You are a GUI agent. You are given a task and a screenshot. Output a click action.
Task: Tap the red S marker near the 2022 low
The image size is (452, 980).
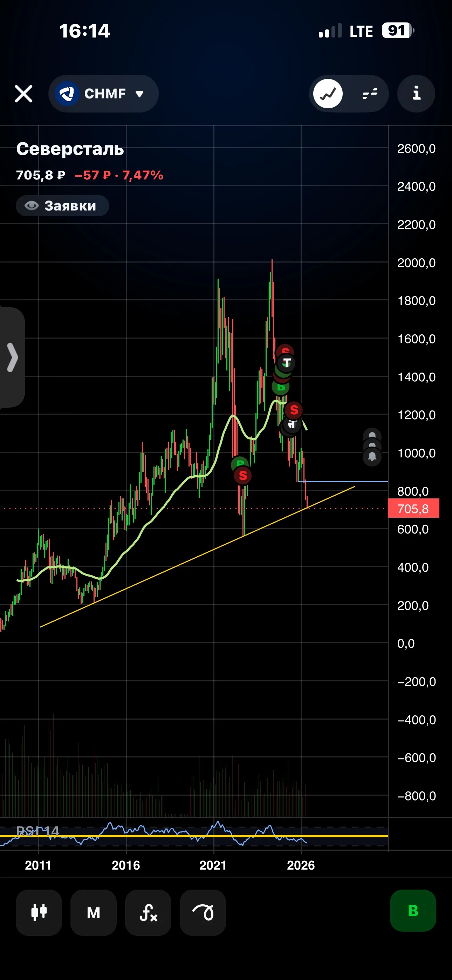(243, 476)
